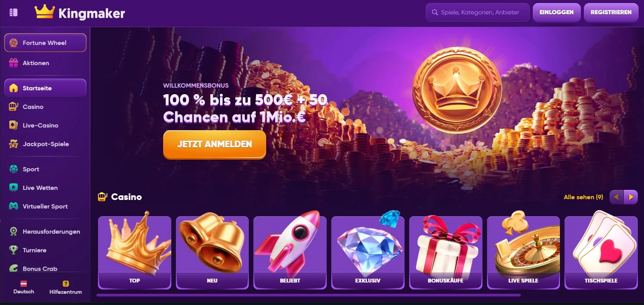
Task: Show the next casino categories with right arrow
Action: click(x=631, y=197)
